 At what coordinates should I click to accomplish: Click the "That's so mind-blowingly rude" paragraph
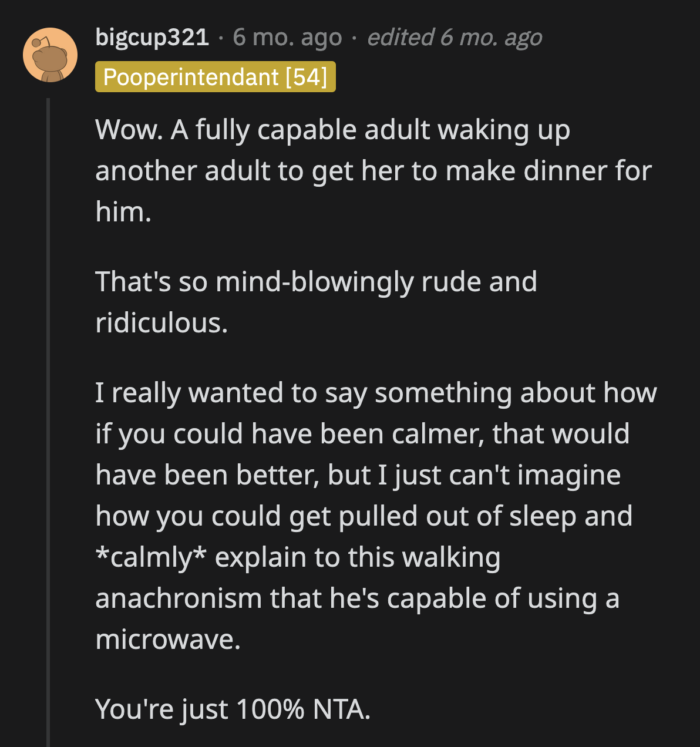tap(316, 302)
